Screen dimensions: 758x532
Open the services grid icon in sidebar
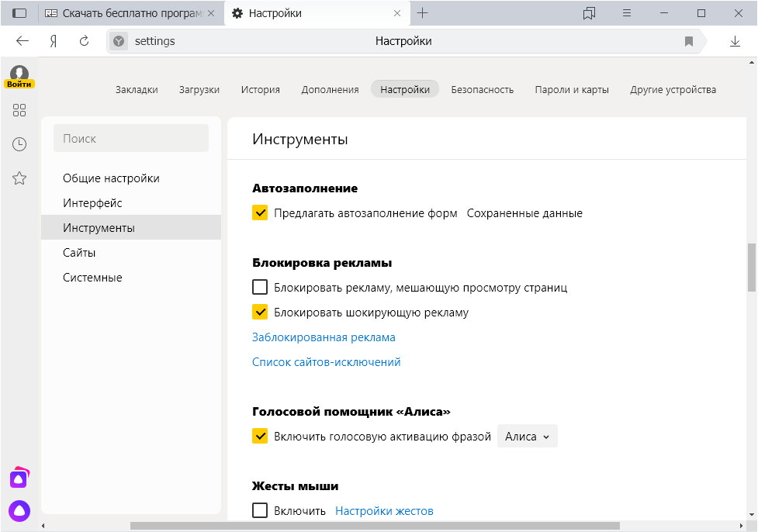pos(19,110)
